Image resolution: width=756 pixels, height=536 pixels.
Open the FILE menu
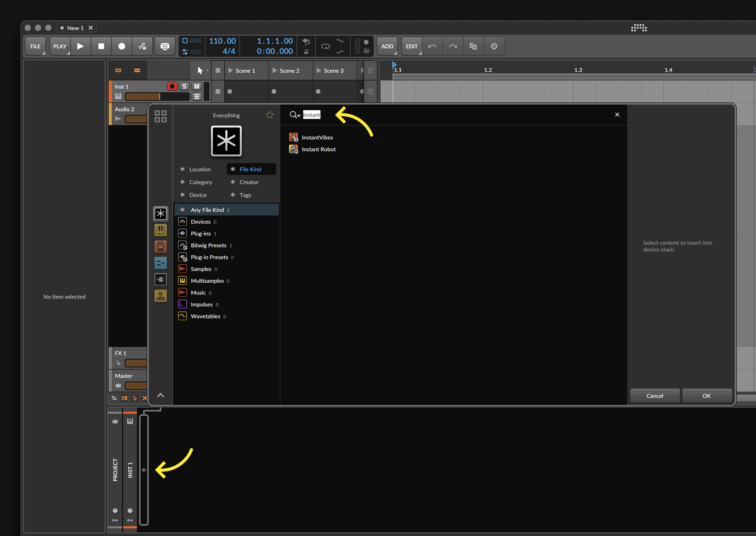pos(35,46)
